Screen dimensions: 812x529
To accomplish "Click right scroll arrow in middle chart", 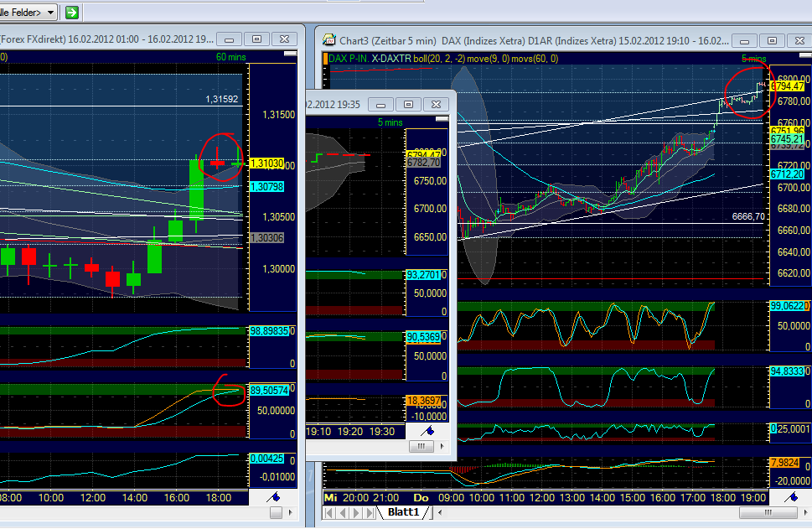I will 442,445.
